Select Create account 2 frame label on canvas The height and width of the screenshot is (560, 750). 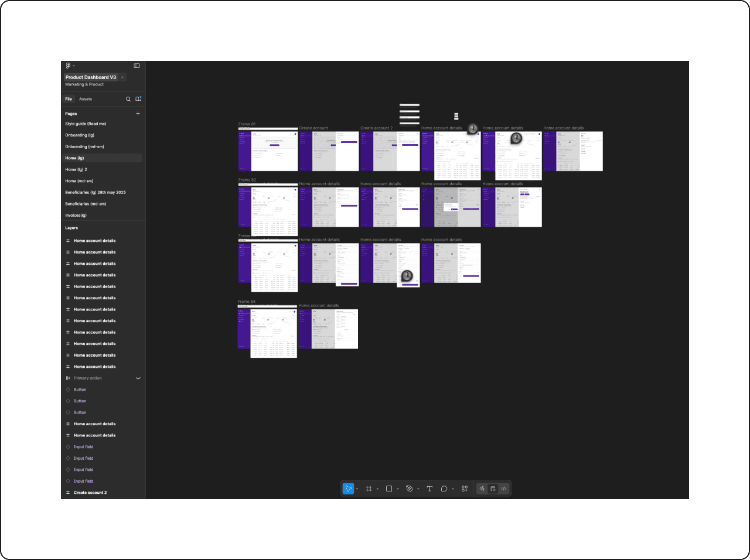pos(377,128)
